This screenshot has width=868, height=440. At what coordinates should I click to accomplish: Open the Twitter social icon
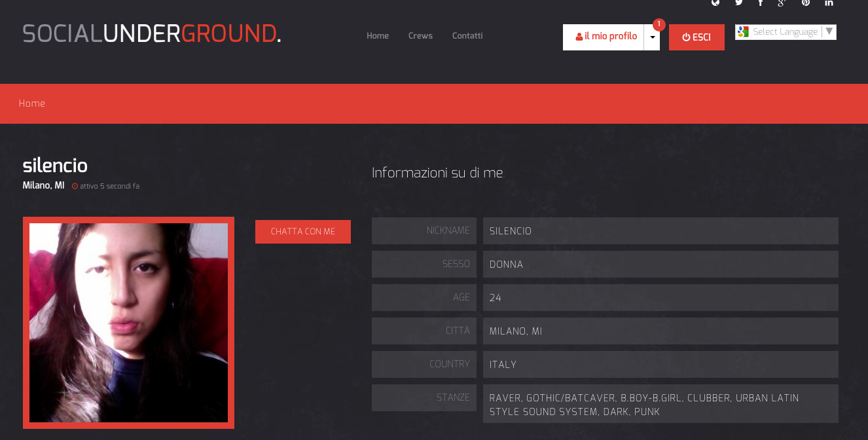739,3
